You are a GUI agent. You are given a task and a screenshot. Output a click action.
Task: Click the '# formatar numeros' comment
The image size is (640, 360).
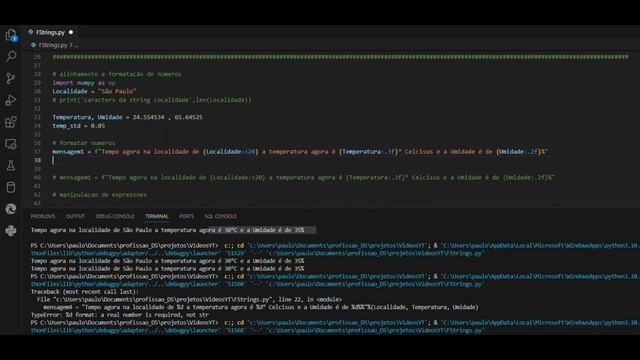[x=84, y=143]
